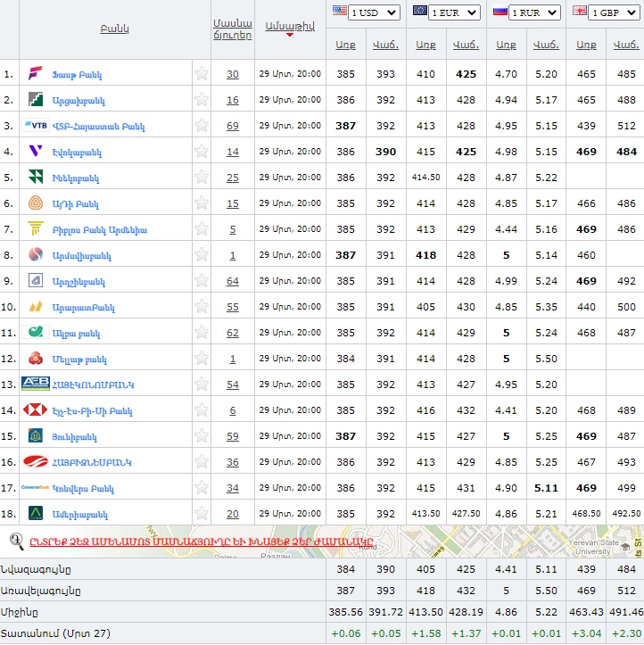Click the Artsakhbank logo in row 2

tap(36, 100)
